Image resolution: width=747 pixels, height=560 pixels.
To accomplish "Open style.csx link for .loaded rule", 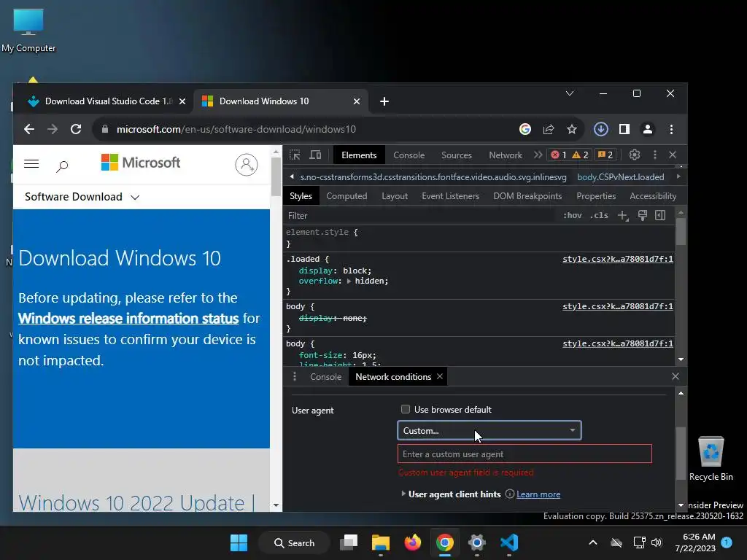I will 617,259.
